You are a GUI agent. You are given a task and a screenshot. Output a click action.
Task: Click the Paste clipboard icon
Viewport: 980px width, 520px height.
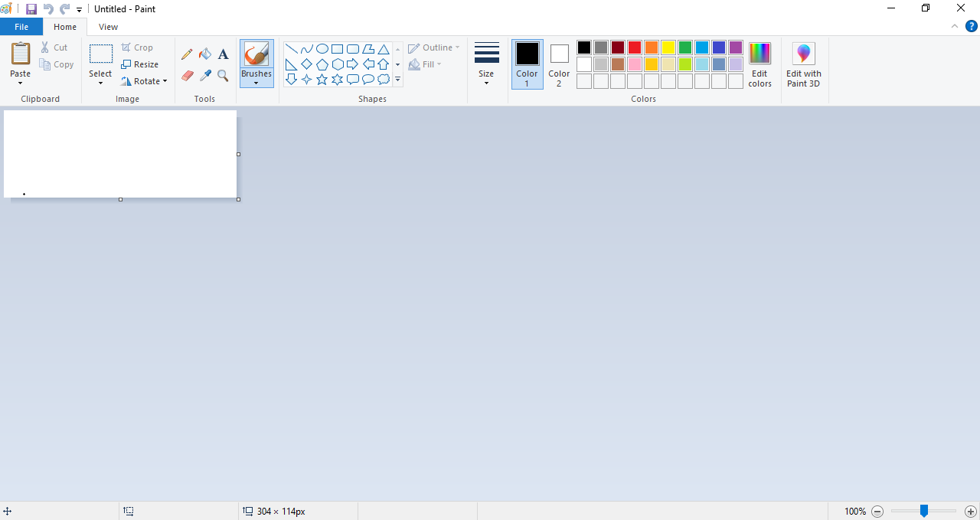point(21,54)
